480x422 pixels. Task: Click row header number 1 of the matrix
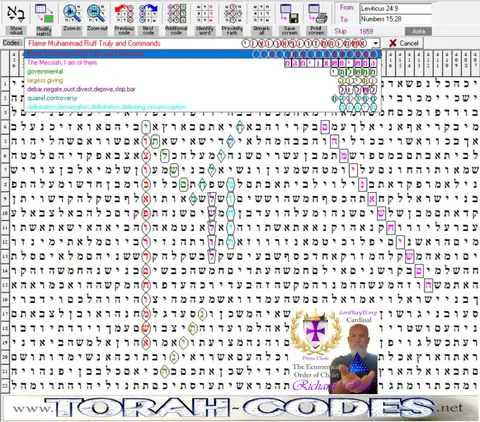coord(5,84)
